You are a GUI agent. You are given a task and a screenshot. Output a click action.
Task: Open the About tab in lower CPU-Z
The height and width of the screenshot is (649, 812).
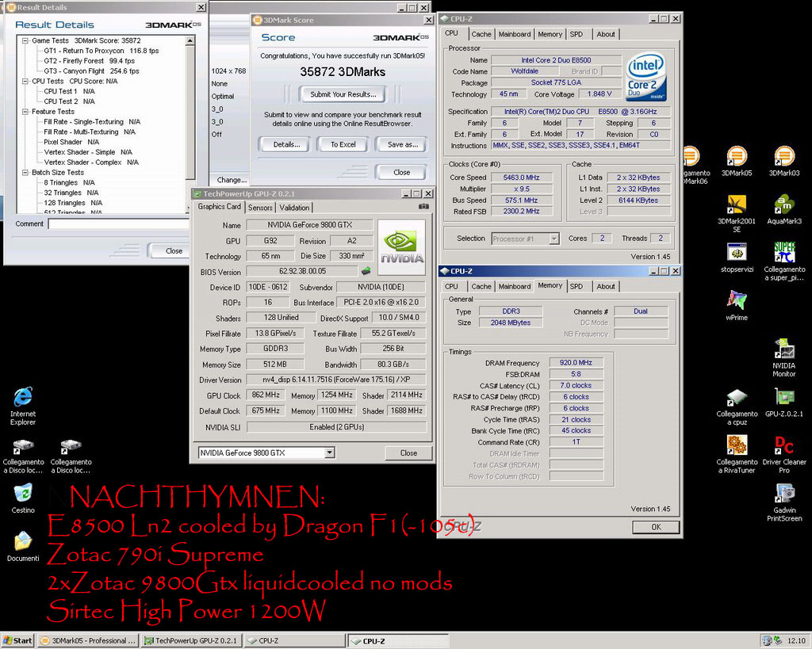pos(605,286)
